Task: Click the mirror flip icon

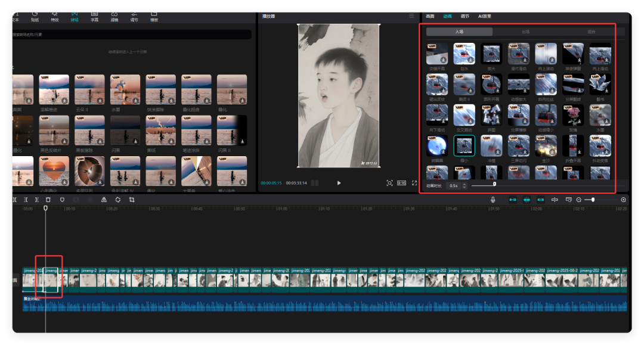Action: [x=104, y=200]
